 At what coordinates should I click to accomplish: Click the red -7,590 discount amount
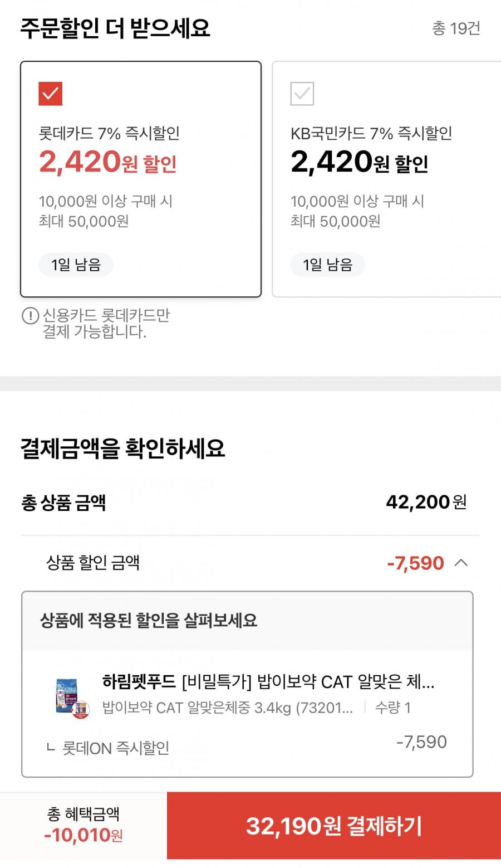point(415,563)
